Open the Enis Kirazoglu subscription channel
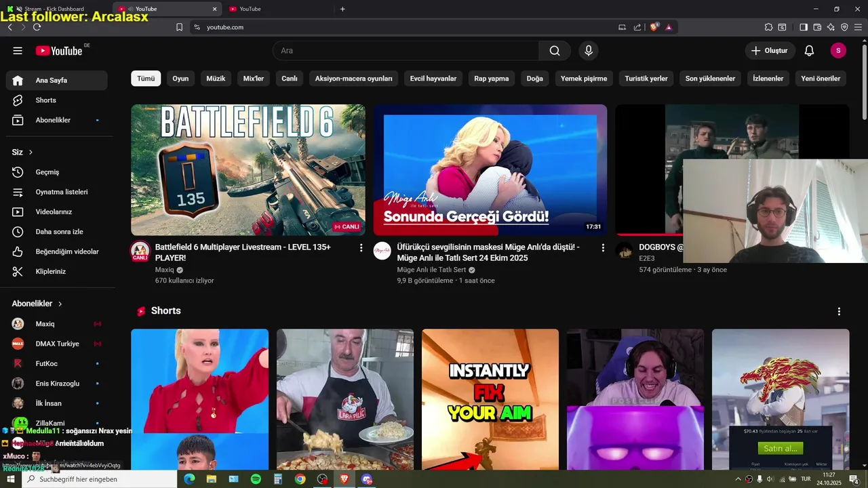The image size is (868, 488). tap(57, 384)
